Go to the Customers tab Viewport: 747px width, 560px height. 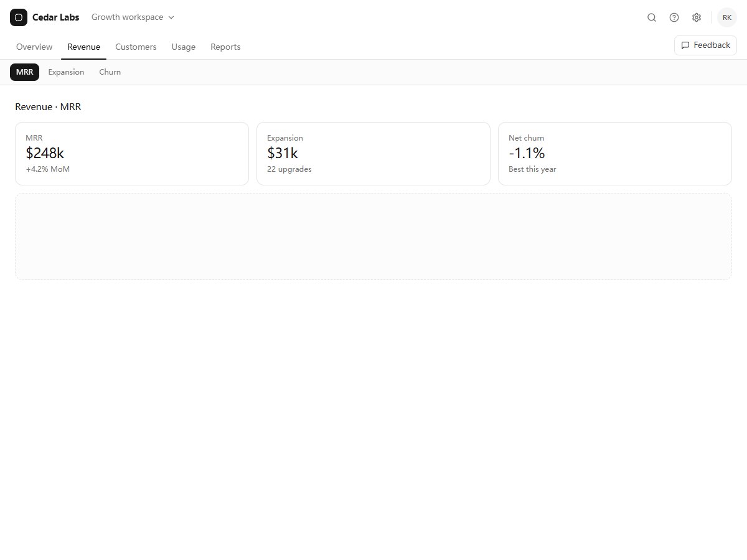[x=136, y=47]
